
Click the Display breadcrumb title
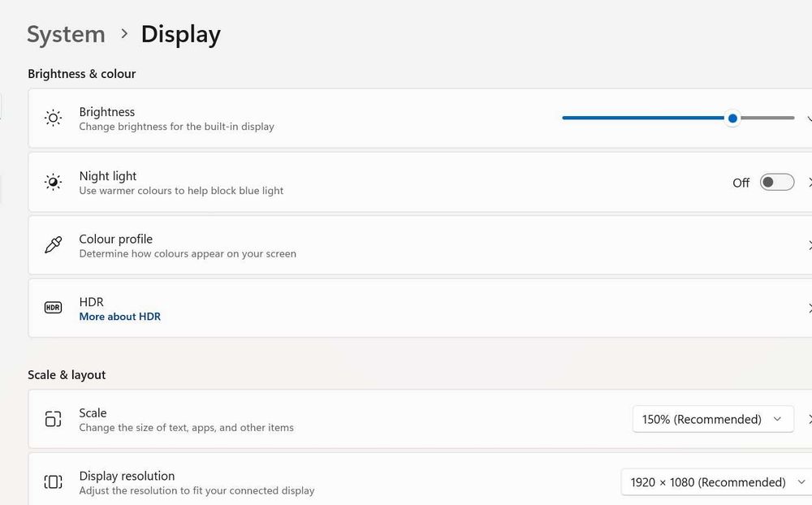click(x=180, y=34)
